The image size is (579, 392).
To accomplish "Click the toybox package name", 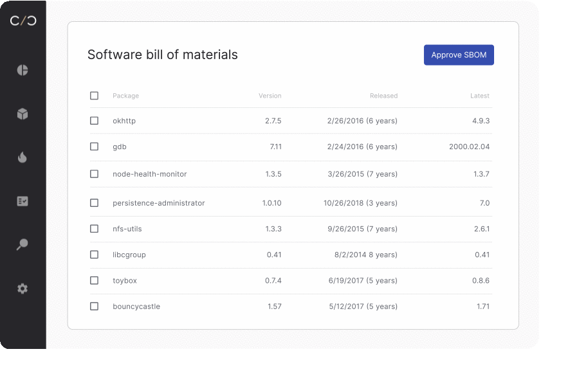I will (x=125, y=281).
